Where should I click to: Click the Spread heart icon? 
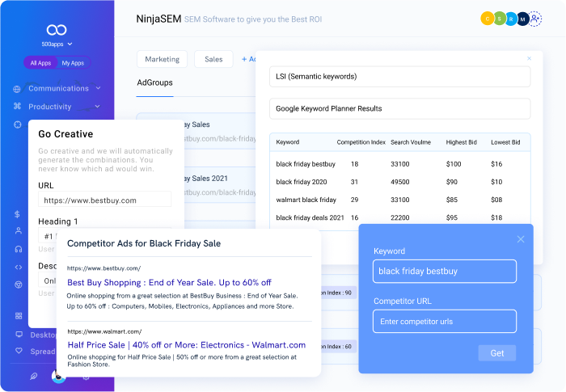[x=19, y=351]
